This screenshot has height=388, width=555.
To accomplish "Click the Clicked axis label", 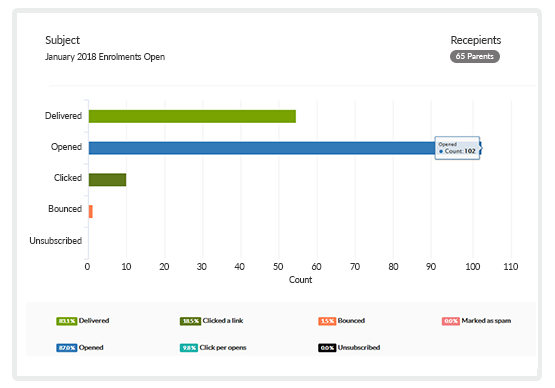I will pos(68,178).
